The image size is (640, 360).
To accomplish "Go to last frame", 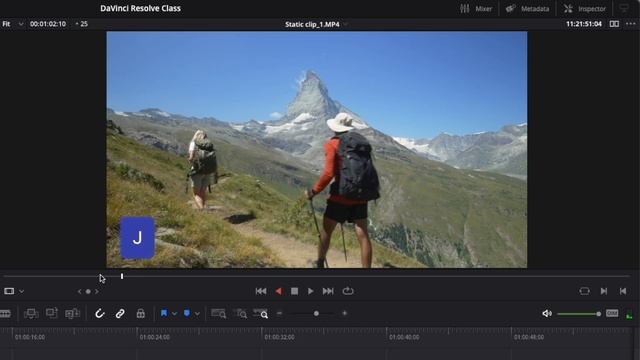I will tap(328, 291).
